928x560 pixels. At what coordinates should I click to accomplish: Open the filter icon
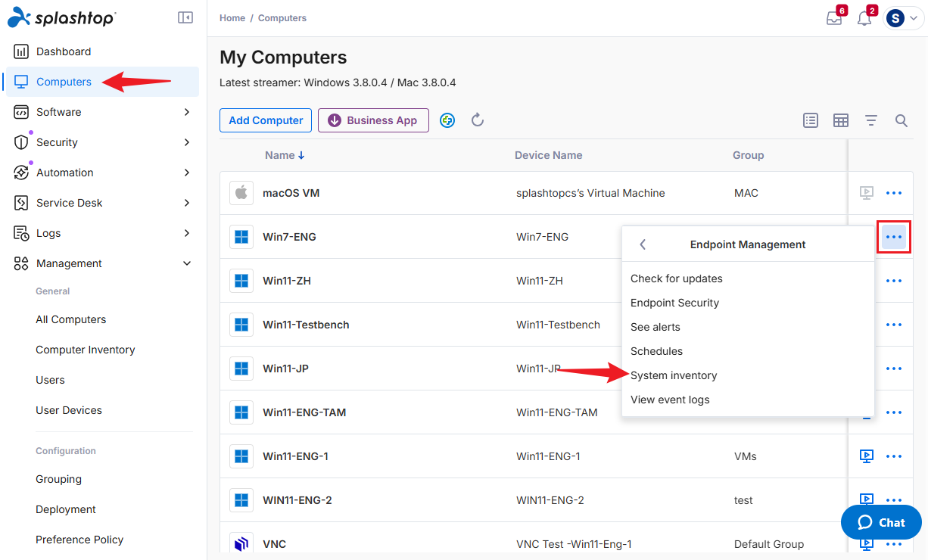tap(871, 120)
